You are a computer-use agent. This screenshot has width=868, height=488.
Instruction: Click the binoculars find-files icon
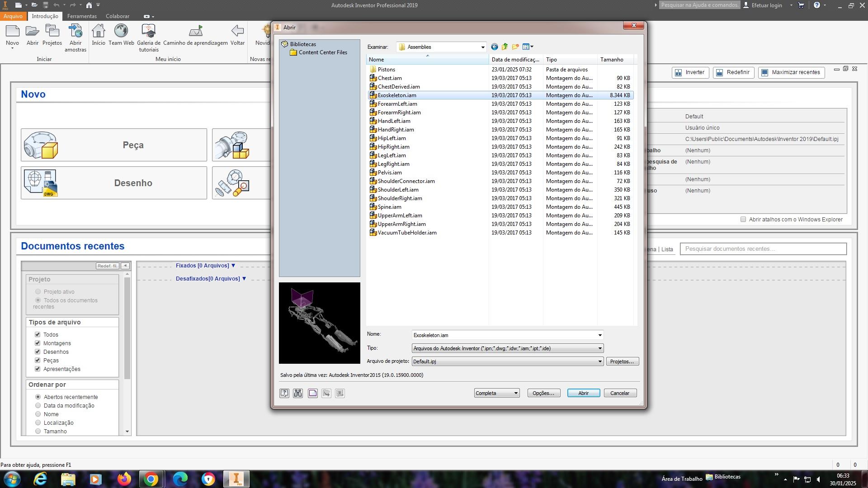point(298,393)
